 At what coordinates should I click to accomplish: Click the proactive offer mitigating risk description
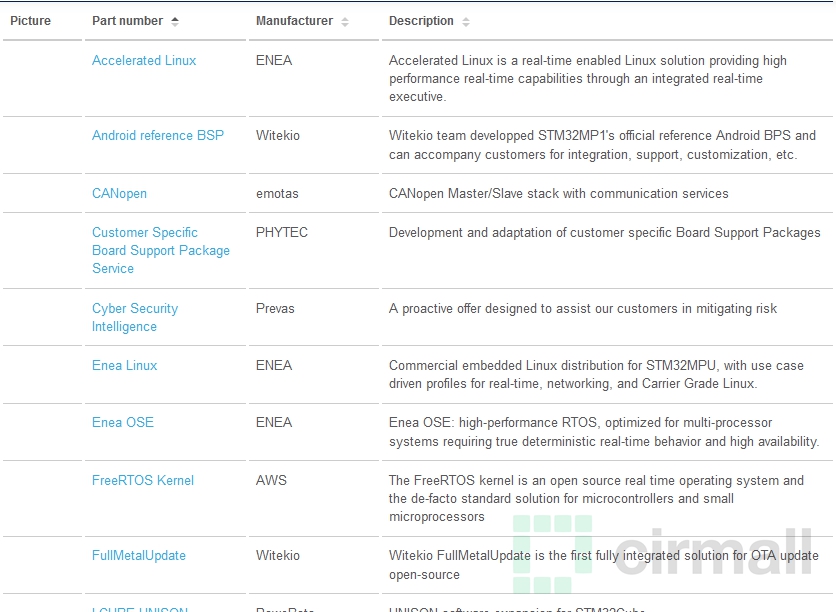(x=583, y=309)
